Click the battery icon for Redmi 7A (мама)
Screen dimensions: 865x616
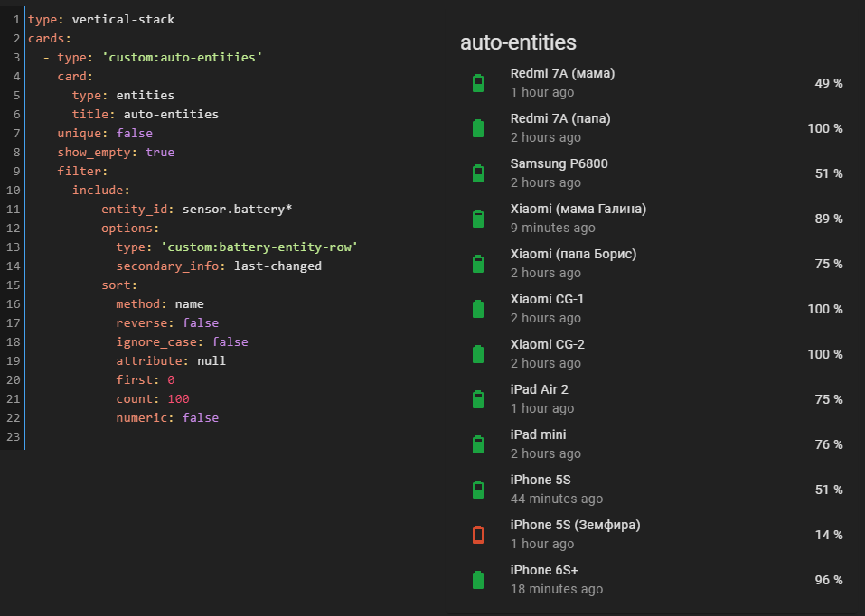coord(477,82)
